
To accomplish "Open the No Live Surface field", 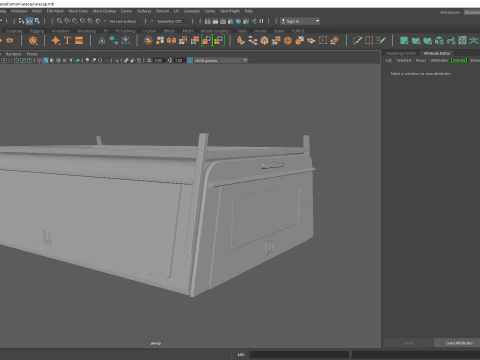I will [123, 21].
